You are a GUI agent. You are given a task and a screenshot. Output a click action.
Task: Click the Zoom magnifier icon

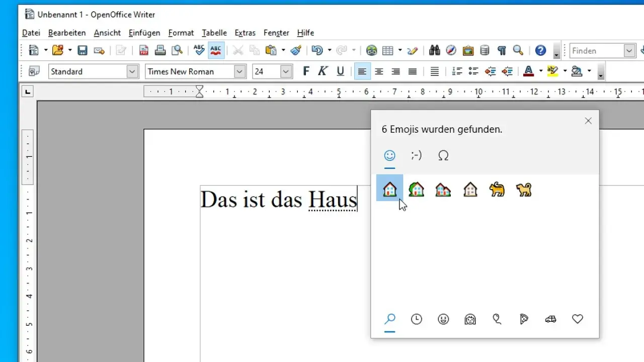pos(518,50)
